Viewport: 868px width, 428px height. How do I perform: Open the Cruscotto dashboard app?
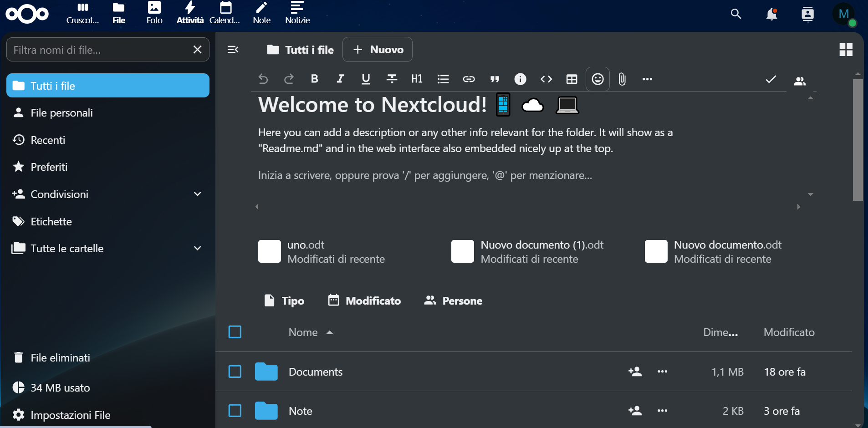pyautogui.click(x=82, y=14)
